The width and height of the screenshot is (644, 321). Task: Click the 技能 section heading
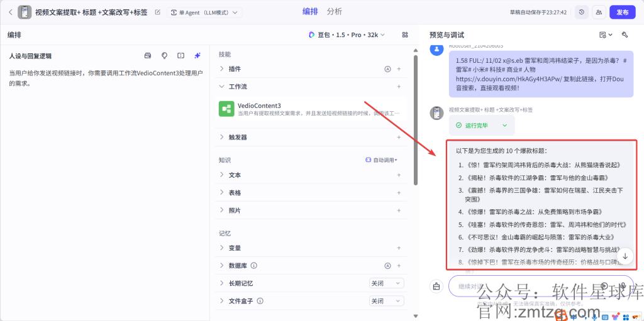(x=225, y=54)
